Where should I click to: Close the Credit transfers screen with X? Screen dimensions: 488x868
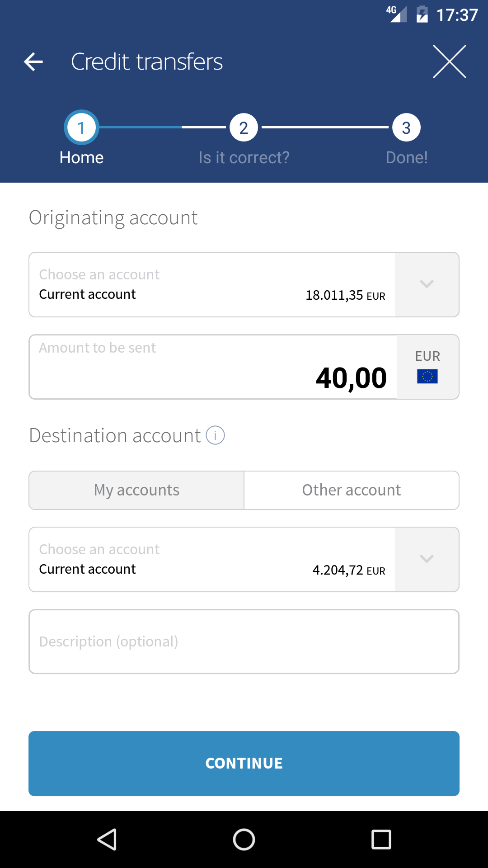pos(449,61)
